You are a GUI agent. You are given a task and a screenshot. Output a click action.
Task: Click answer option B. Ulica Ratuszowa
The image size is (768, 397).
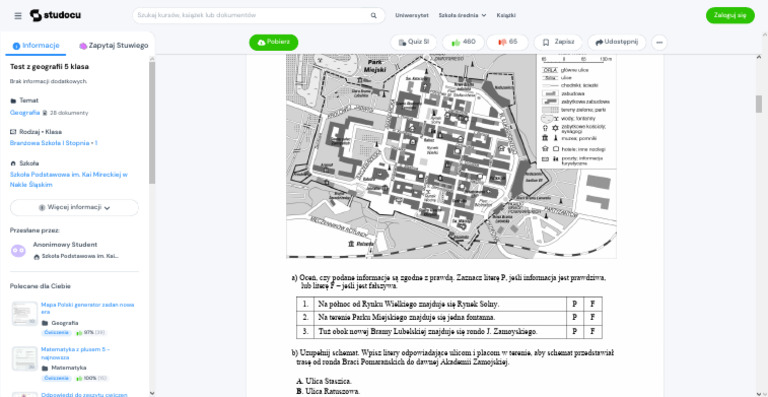coord(328,392)
